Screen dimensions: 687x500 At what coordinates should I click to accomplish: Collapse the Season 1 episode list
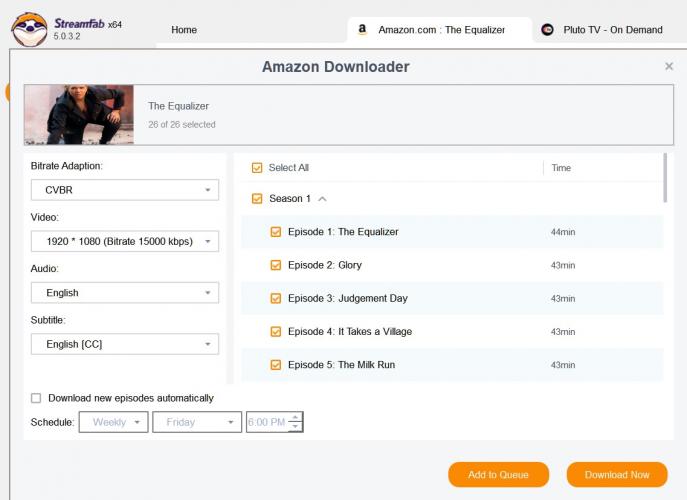tap(322, 199)
